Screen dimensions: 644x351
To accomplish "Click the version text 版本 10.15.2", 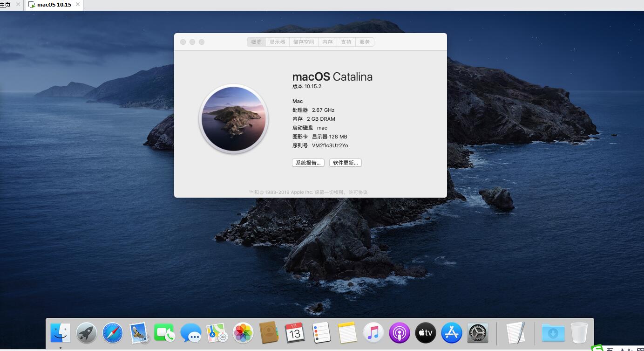I will (307, 86).
